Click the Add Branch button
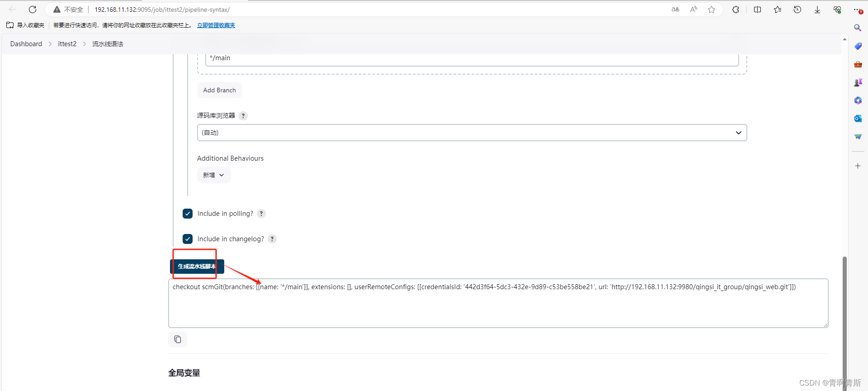Viewport: 868px width, 391px height. coord(220,90)
